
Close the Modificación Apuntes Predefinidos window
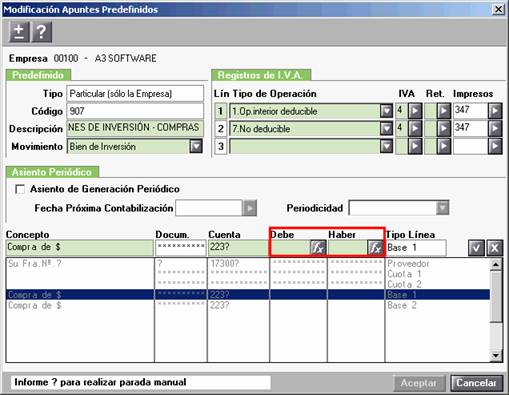(498, 9)
